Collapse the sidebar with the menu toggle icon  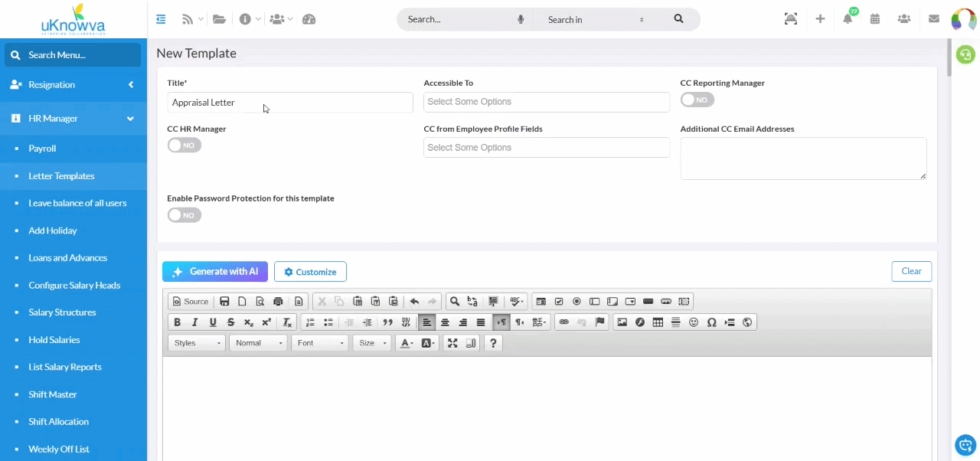pos(161,19)
